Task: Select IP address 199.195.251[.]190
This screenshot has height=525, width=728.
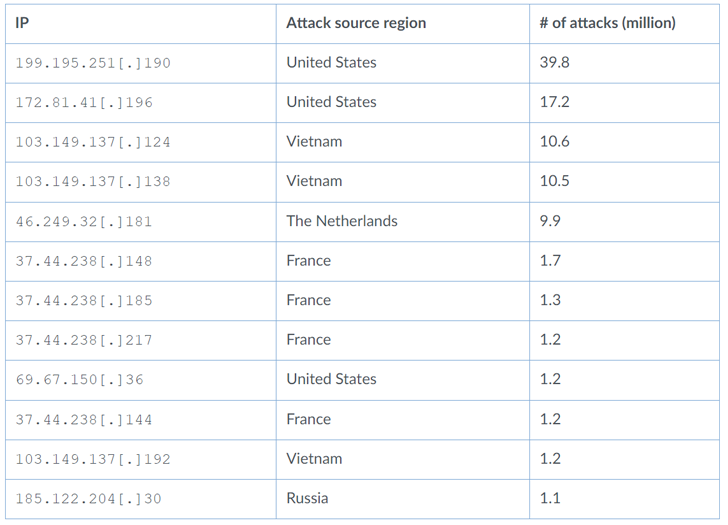Action: pyautogui.click(x=93, y=63)
